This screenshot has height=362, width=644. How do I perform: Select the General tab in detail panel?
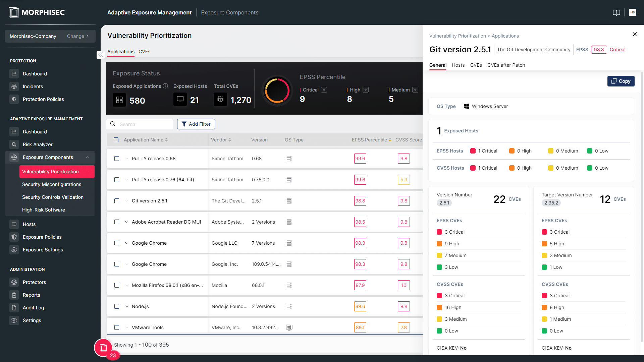(438, 65)
